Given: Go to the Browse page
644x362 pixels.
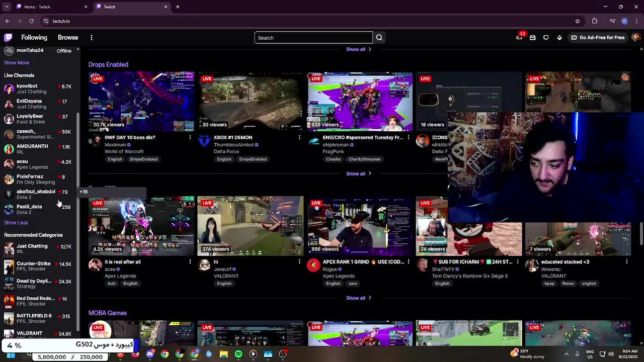Looking at the screenshot, I should coord(68,38).
